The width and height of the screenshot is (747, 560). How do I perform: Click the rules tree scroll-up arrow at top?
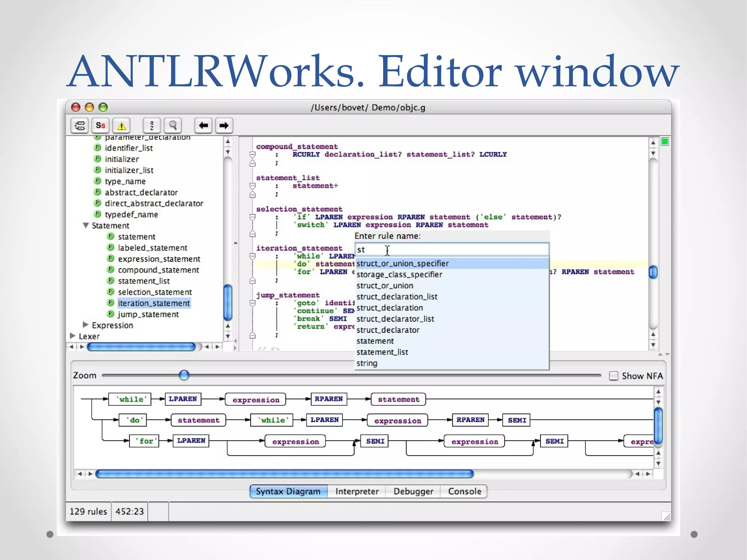(x=228, y=142)
